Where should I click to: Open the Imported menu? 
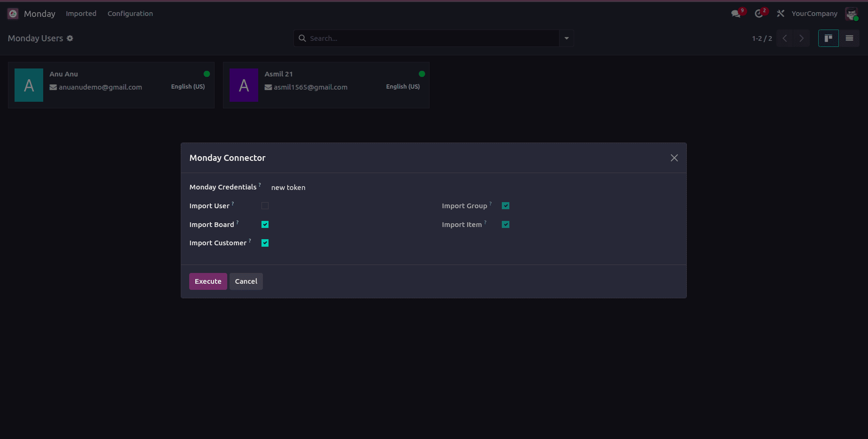point(81,14)
